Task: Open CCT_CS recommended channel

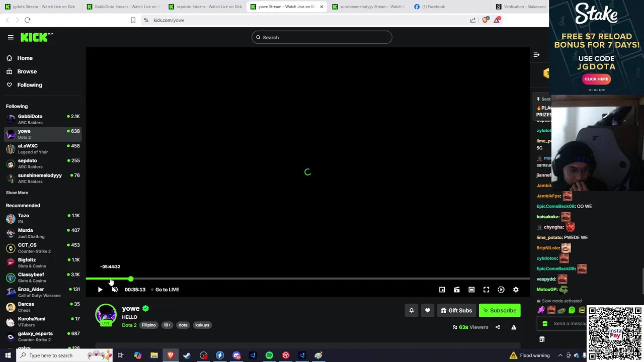Action: (43, 248)
